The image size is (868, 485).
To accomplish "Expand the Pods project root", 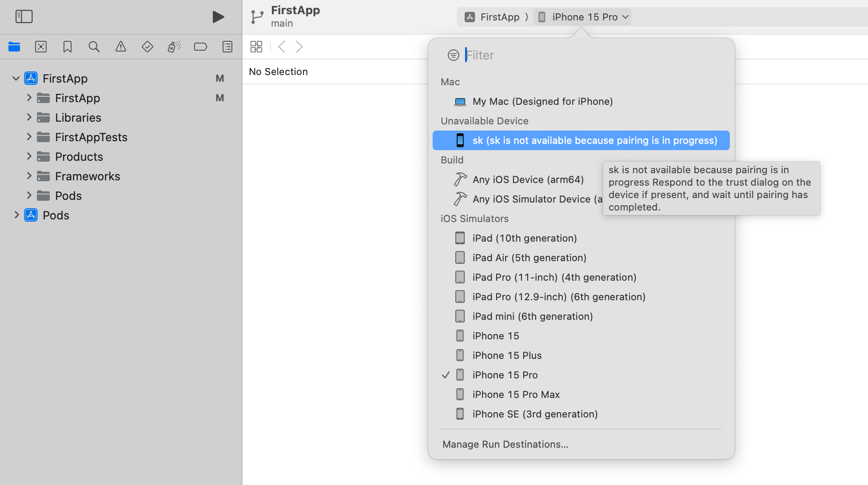I will [16, 215].
